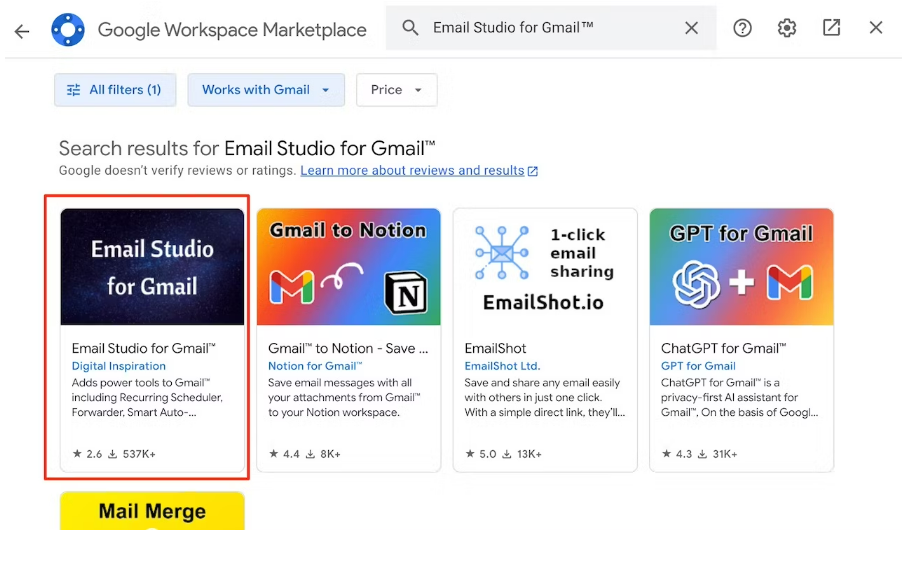907x562 pixels.
Task: Clear the search text with the X icon
Action: click(691, 28)
